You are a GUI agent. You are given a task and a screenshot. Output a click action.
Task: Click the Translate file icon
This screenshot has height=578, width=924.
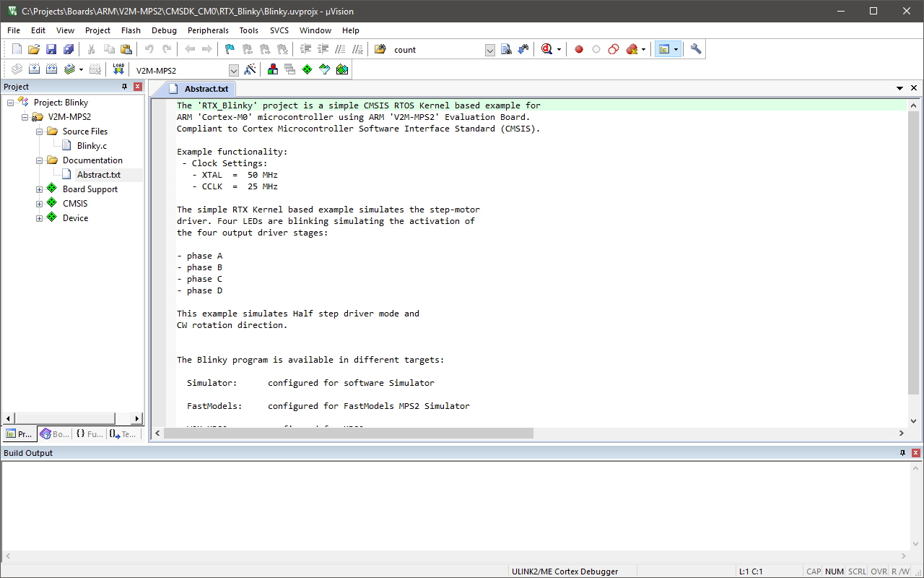(17, 69)
